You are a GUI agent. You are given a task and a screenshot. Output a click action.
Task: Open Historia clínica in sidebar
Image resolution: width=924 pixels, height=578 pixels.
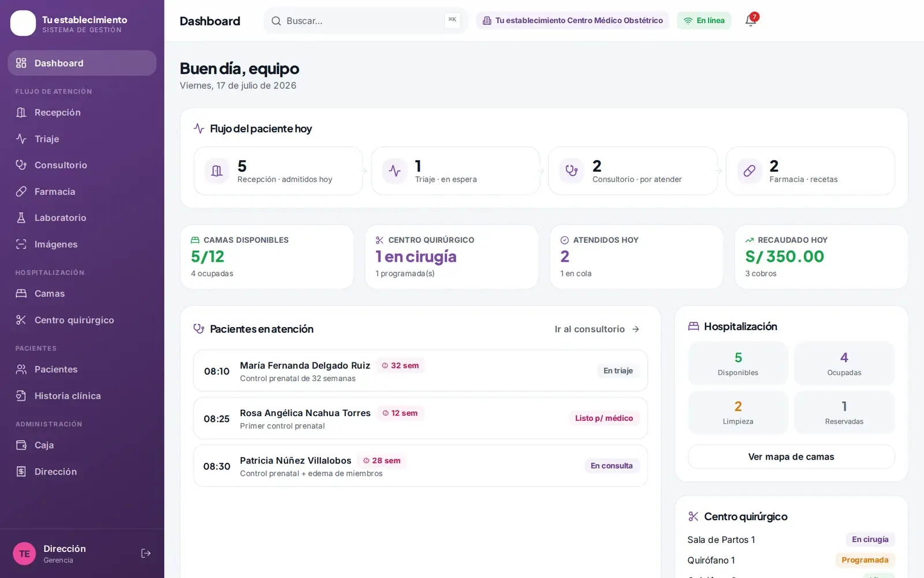(82, 396)
